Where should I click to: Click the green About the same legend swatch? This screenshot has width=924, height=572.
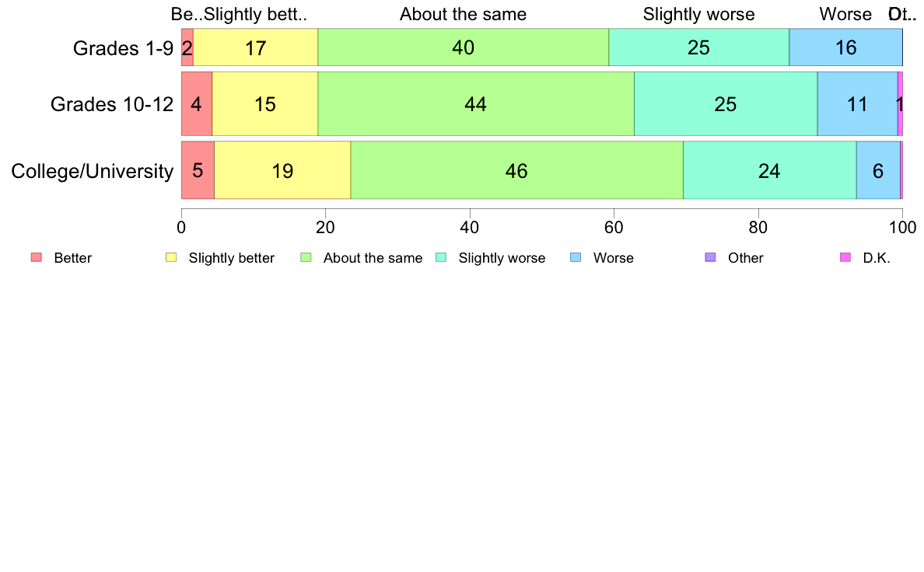(x=306, y=257)
